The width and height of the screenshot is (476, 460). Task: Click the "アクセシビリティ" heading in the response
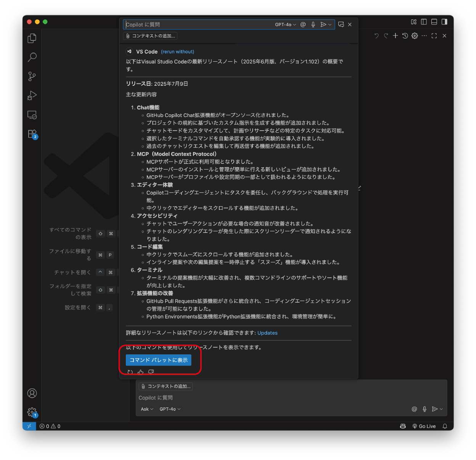click(x=157, y=216)
